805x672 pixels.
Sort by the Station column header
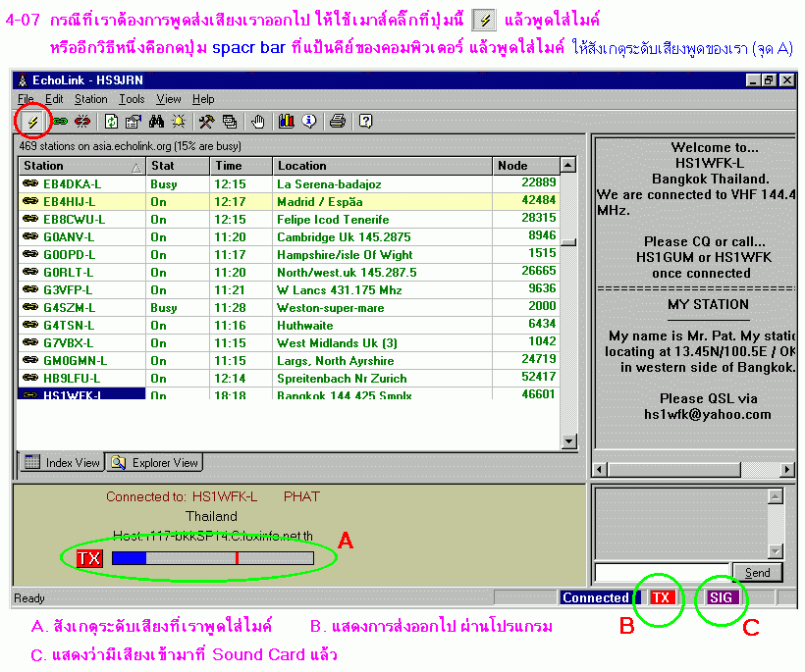pyautogui.click(x=81, y=166)
